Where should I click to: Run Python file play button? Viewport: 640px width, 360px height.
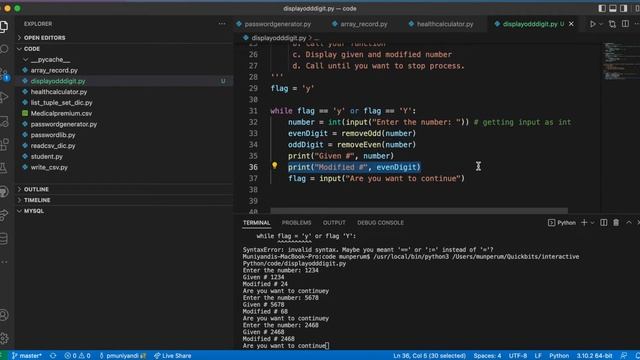593,24
